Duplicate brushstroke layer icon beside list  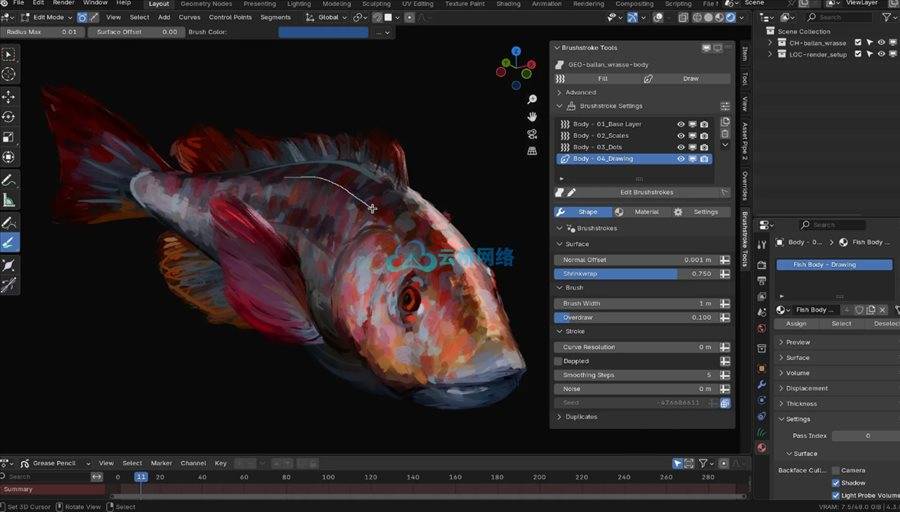pos(725,122)
